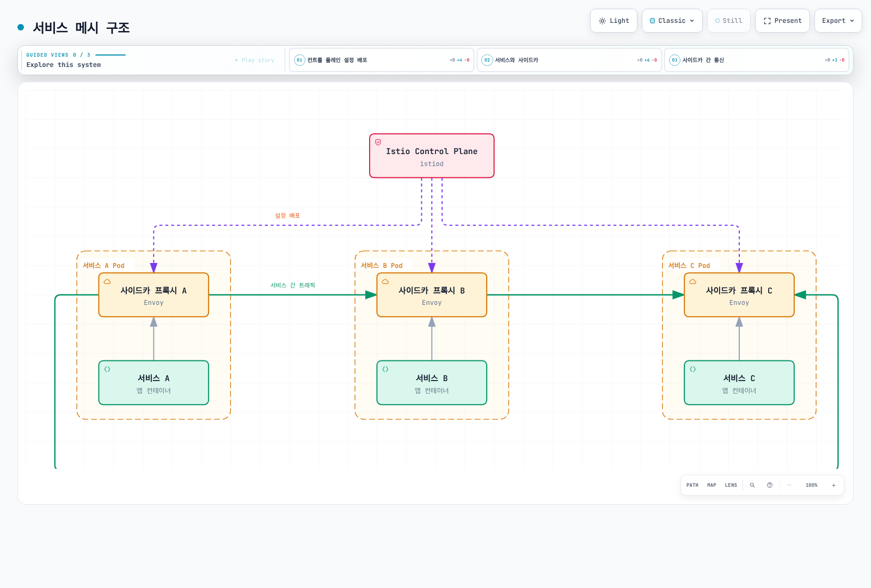Click the cloud icon on 사이드카 프록시 A
Image resolution: width=871 pixels, height=588 pixels.
tap(107, 281)
